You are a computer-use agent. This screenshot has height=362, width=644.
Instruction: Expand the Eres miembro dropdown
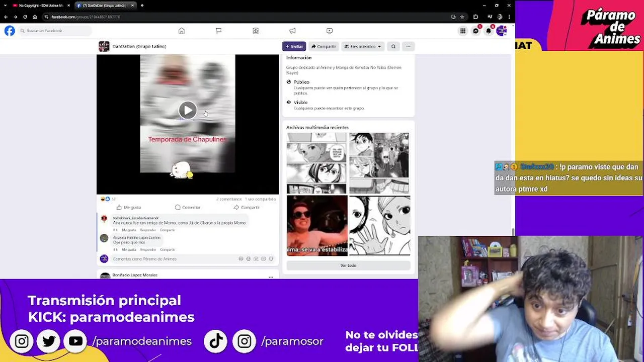click(x=363, y=46)
